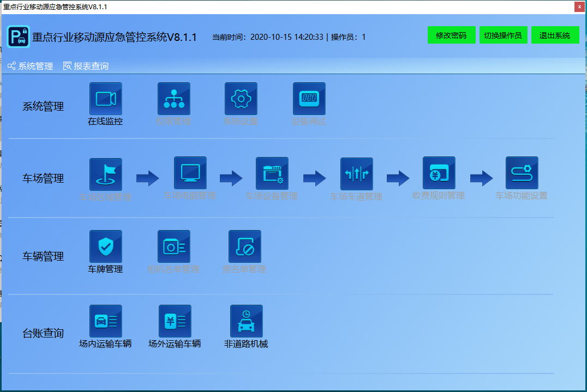This screenshot has height=392, width=587.
Task: Open the 在线监控 online monitoring tool
Action: click(x=105, y=98)
